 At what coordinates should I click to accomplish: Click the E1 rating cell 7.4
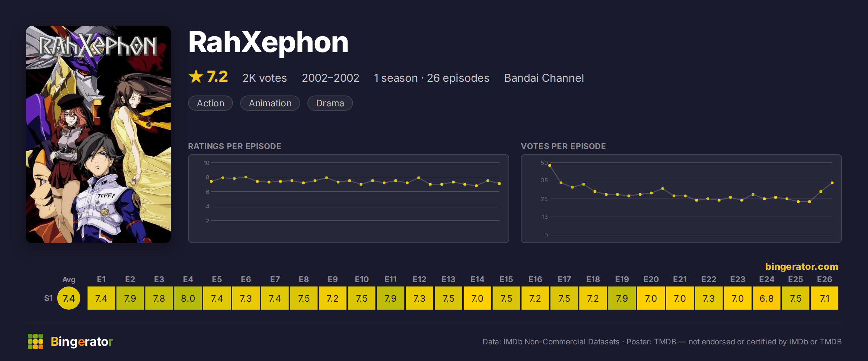(x=101, y=298)
